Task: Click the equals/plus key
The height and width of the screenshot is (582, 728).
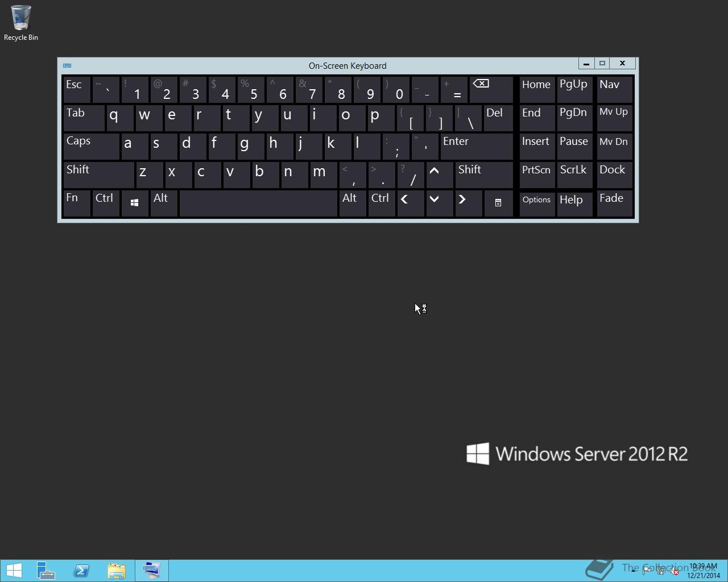Action: [x=454, y=90]
